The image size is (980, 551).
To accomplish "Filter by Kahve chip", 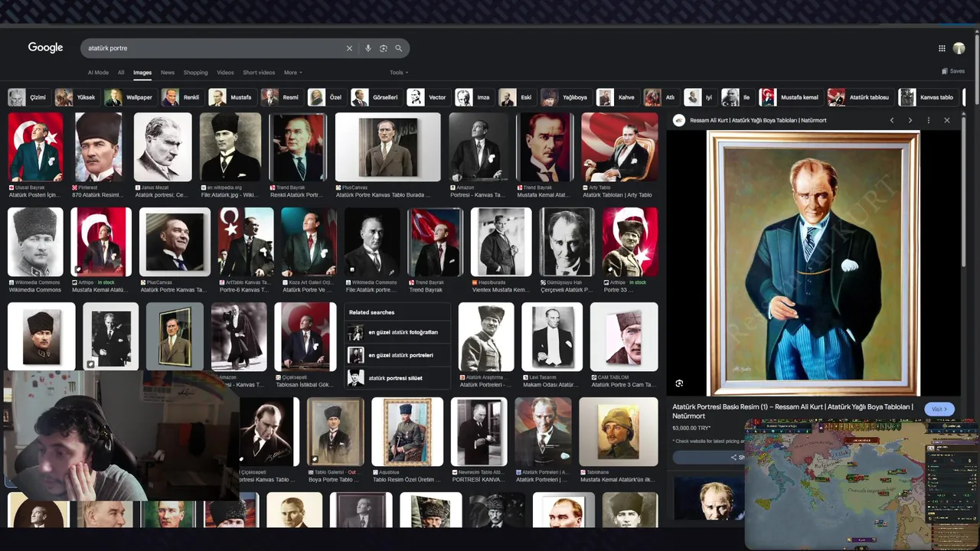I will pyautogui.click(x=617, y=97).
